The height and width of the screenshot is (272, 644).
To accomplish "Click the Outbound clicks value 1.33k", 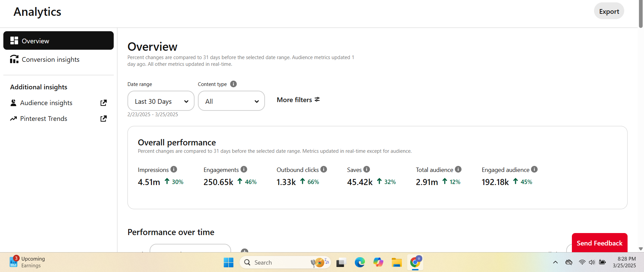I will click(286, 182).
